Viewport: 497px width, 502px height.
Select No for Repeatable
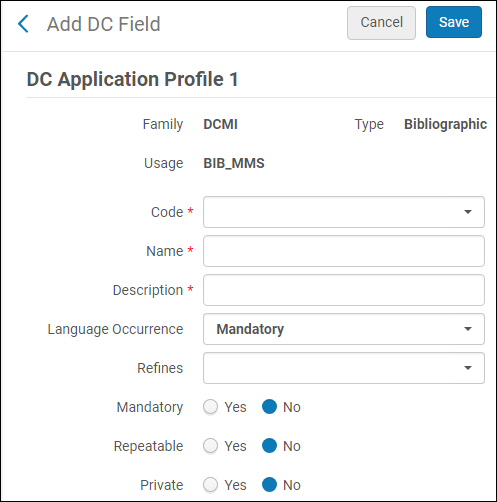pyautogui.click(x=269, y=446)
